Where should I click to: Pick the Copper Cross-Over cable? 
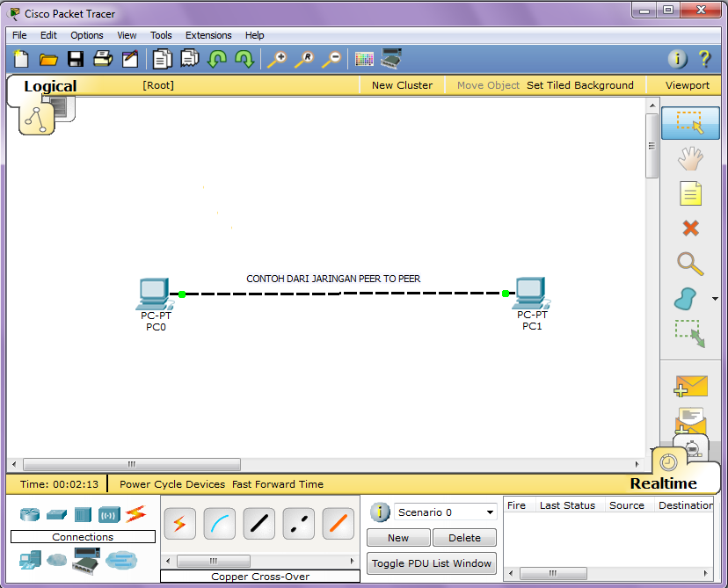click(x=298, y=523)
